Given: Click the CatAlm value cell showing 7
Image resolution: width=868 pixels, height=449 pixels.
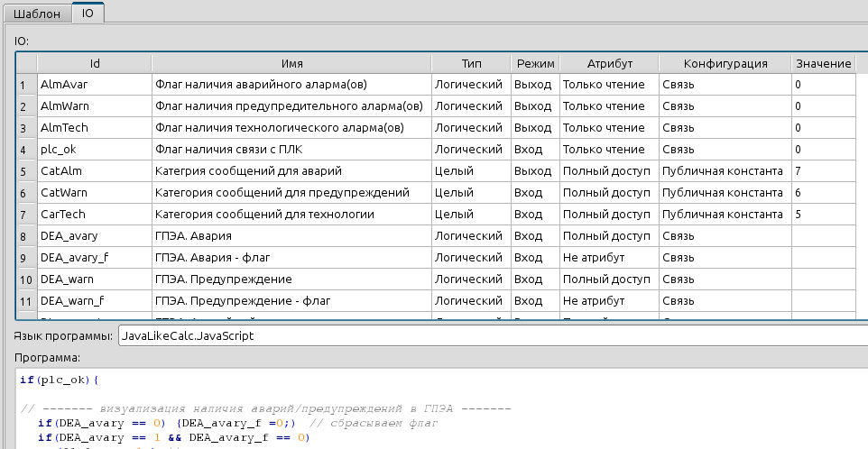Looking at the screenshot, I should (x=823, y=171).
